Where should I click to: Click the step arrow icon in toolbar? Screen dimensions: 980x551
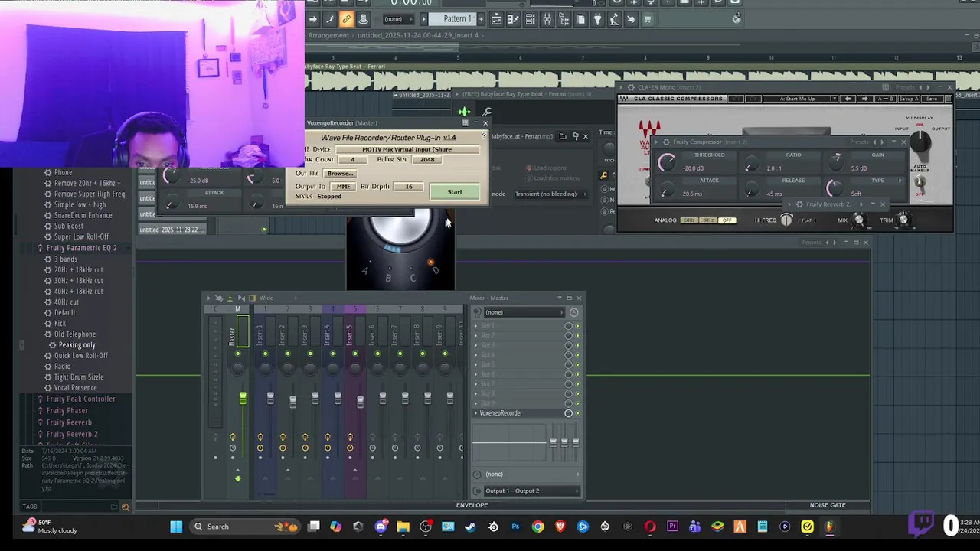(313, 19)
